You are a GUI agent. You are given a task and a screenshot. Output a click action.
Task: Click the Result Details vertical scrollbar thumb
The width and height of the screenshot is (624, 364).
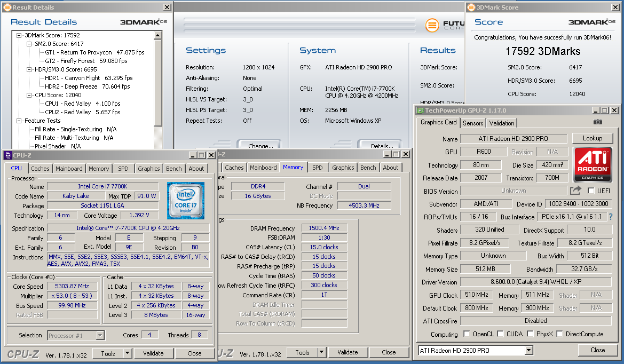click(158, 83)
